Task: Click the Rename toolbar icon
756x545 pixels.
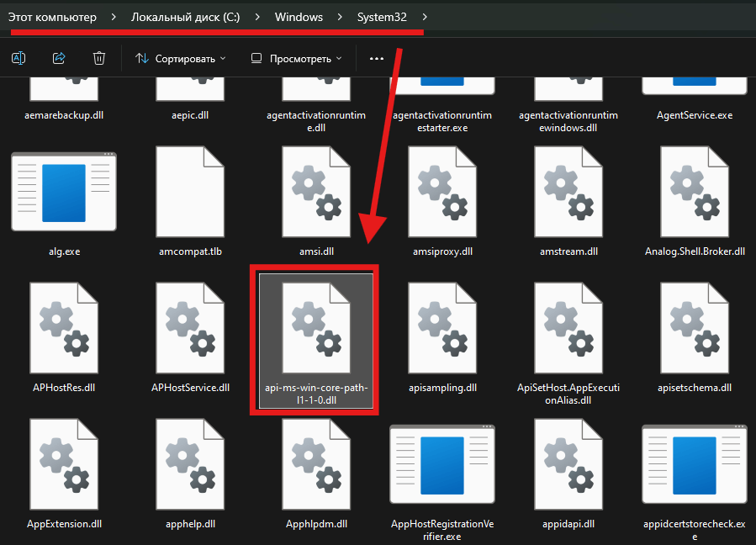Action: [x=19, y=58]
